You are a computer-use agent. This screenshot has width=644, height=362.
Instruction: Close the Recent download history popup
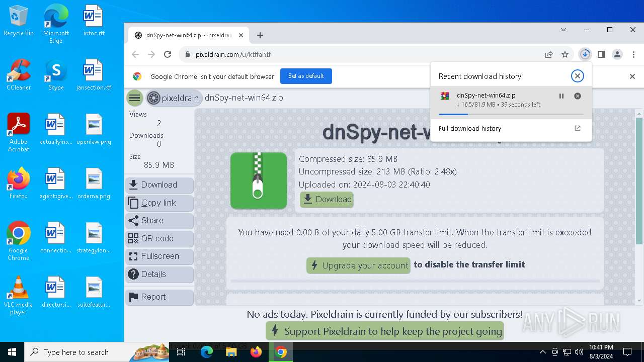578,76
